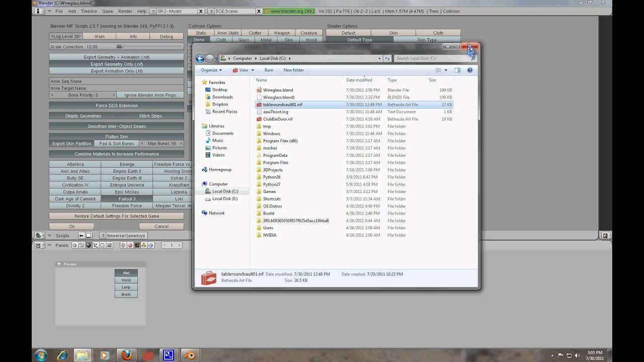Show Texture buttons checker icon
This screenshot has height=362, width=644.
coord(137,245)
